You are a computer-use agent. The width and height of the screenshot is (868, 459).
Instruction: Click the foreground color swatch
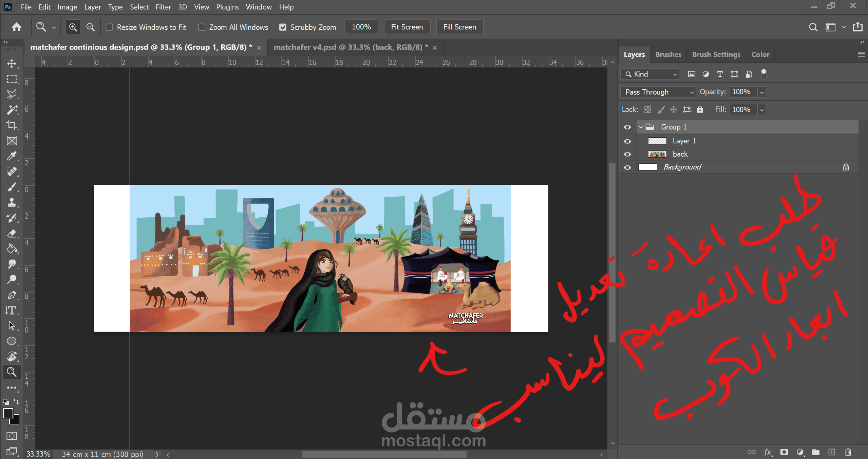coord(8,414)
